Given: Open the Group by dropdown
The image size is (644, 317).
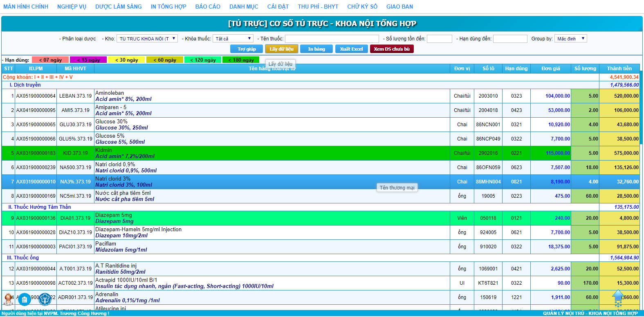Looking at the screenshot, I should pyautogui.click(x=571, y=39).
